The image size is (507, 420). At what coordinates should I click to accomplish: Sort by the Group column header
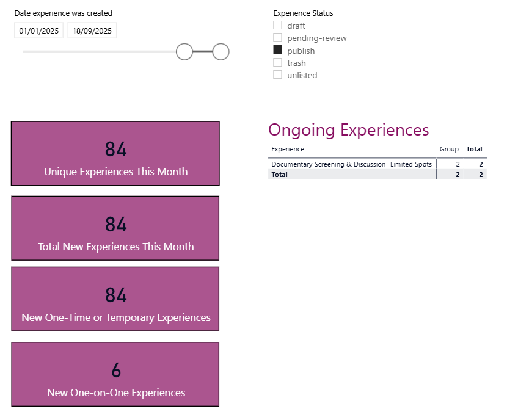pos(449,149)
